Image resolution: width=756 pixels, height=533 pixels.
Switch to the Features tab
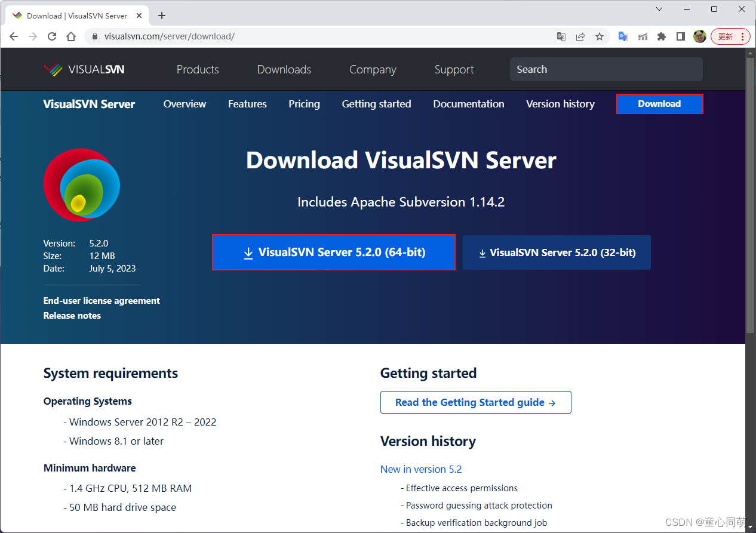(247, 104)
